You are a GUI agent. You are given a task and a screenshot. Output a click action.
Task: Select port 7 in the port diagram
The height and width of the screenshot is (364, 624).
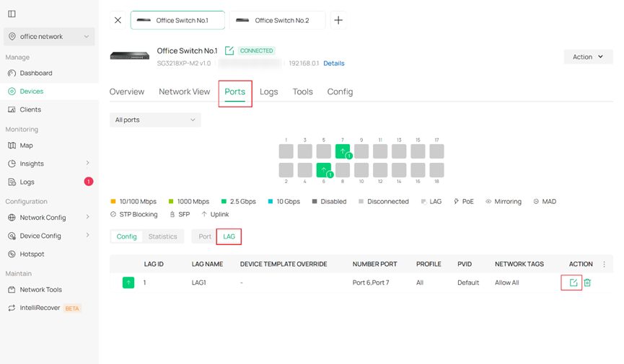(x=343, y=151)
